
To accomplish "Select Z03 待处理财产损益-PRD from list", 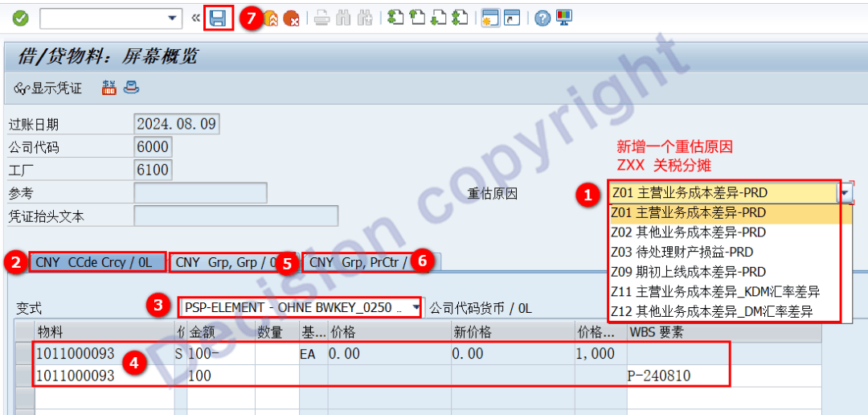I will [687, 252].
